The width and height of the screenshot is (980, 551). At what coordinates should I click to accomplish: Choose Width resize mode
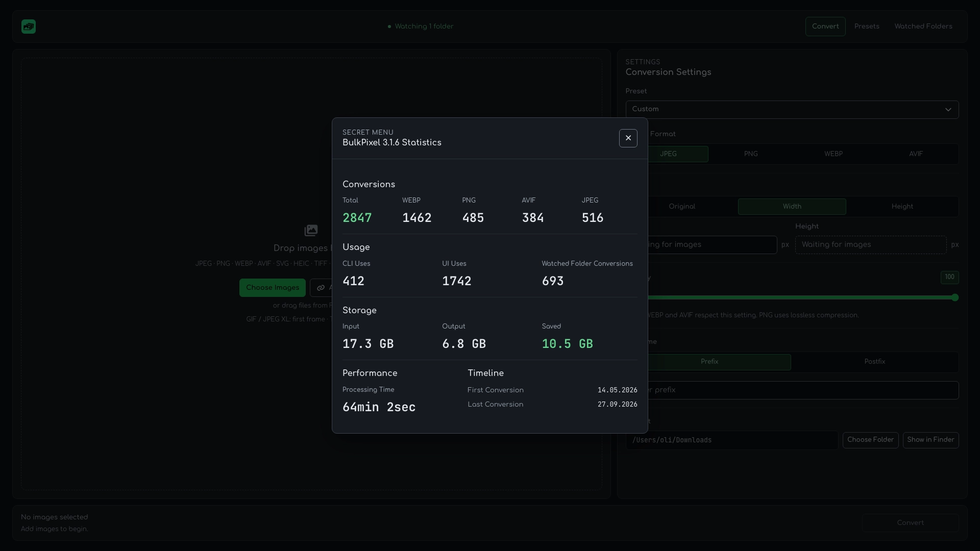(792, 207)
